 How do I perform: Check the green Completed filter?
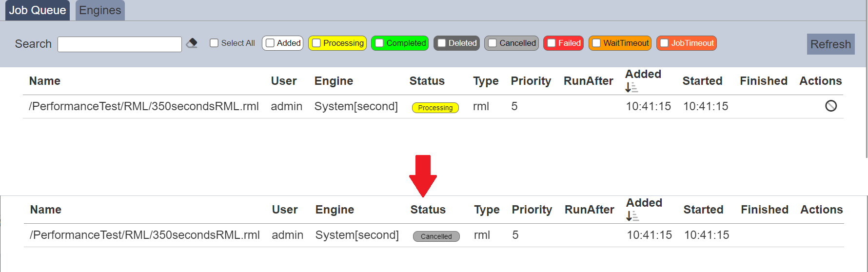(x=379, y=43)
